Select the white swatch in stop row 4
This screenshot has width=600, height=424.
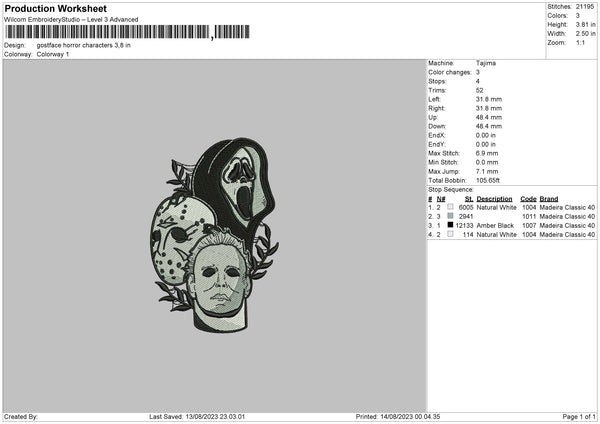450,234
